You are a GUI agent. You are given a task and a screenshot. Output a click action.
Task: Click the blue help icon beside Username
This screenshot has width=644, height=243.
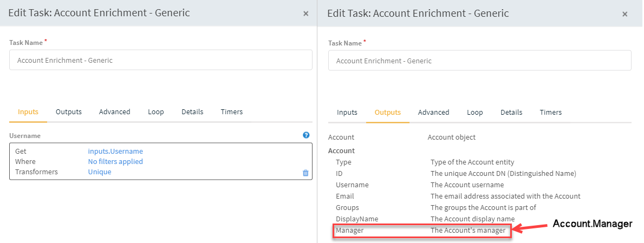[306, 135]
